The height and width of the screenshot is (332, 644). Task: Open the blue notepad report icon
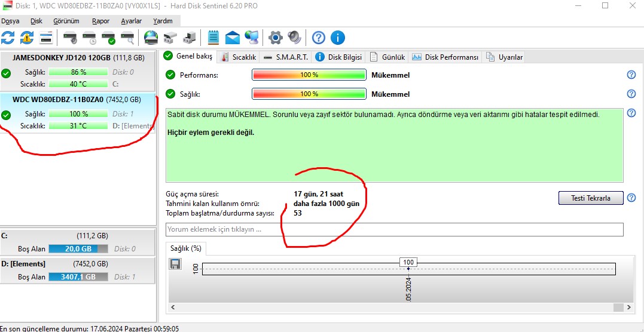(x=213, y=38)
